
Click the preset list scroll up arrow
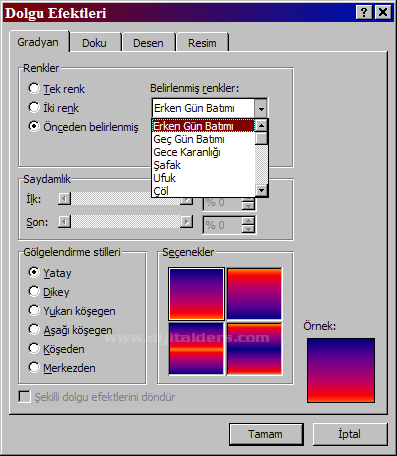coord(261,126)
